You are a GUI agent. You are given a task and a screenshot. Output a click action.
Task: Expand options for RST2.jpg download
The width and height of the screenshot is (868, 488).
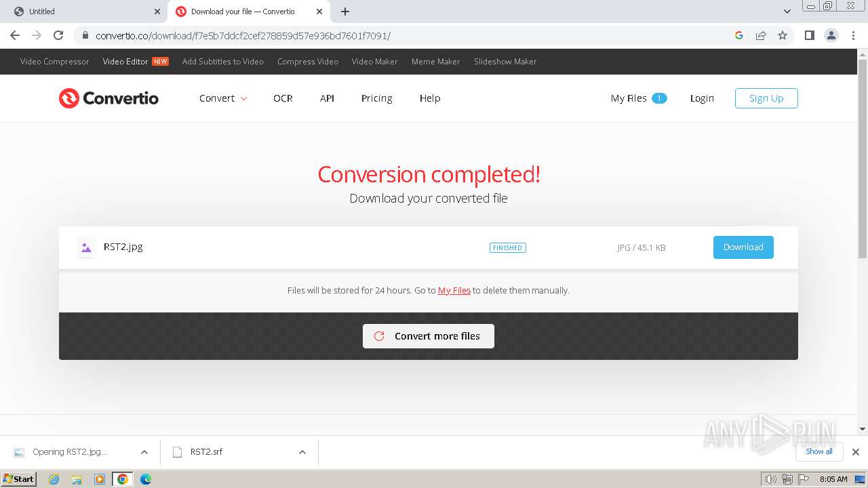click(144, 452)
